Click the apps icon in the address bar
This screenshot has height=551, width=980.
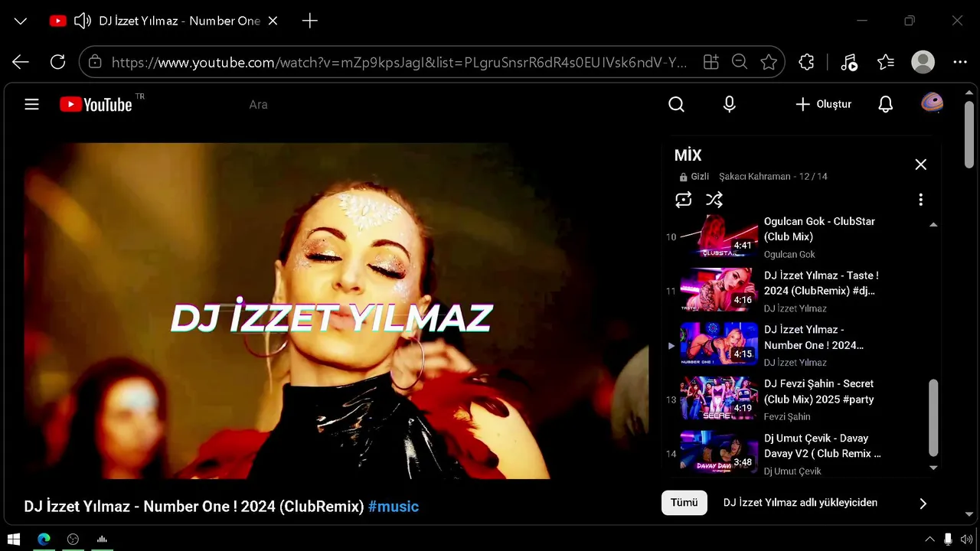711,62
